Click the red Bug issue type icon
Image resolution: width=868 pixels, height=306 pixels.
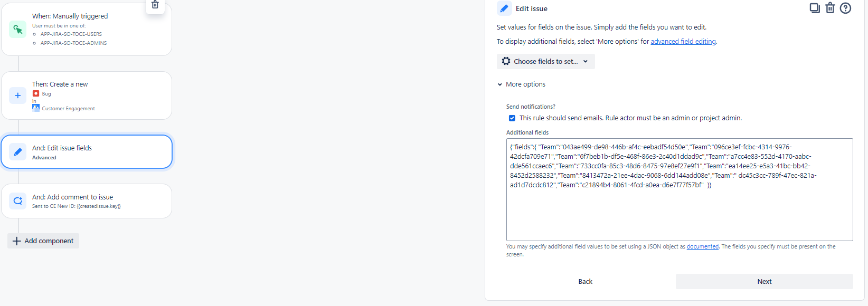tap(36, 93)
